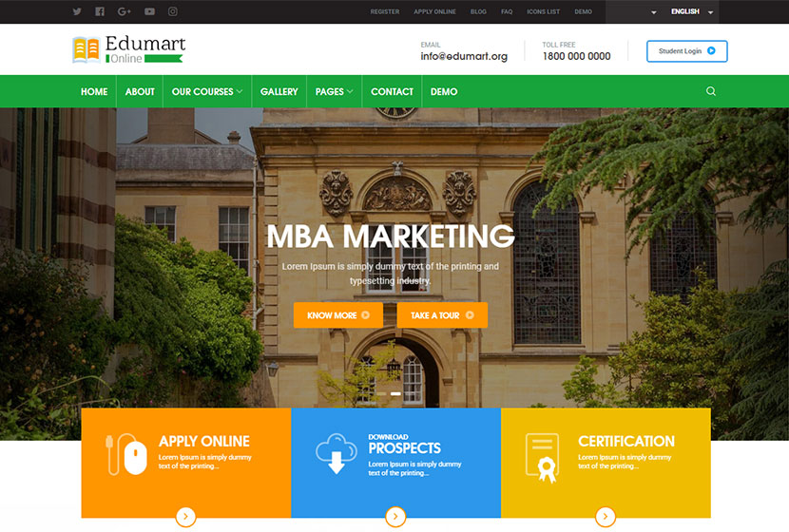
Task: Click the search magnifier icon in navbar
Action: pos(710,91)
